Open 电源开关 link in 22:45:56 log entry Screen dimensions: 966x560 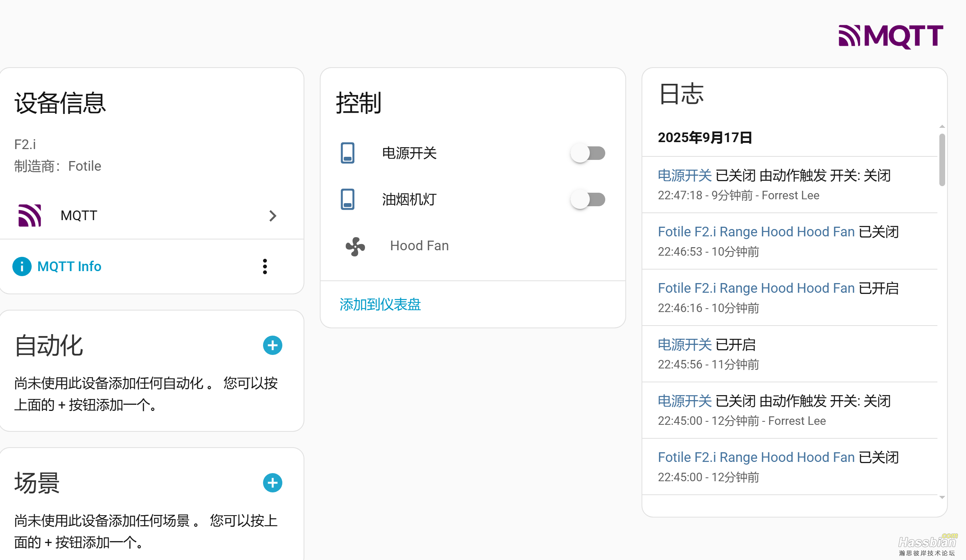coord(684,345)
